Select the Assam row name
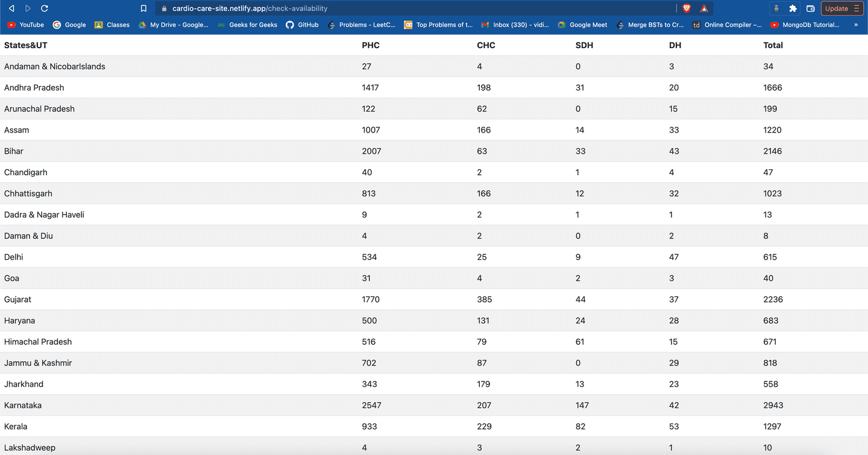Image resolution: width=868 pixels, height=455 pixels. click(17, 130)
